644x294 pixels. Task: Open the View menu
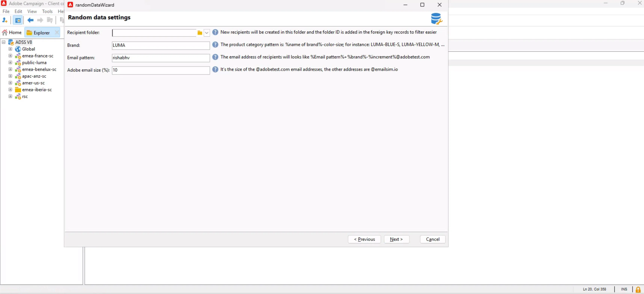tap(32, 11)
